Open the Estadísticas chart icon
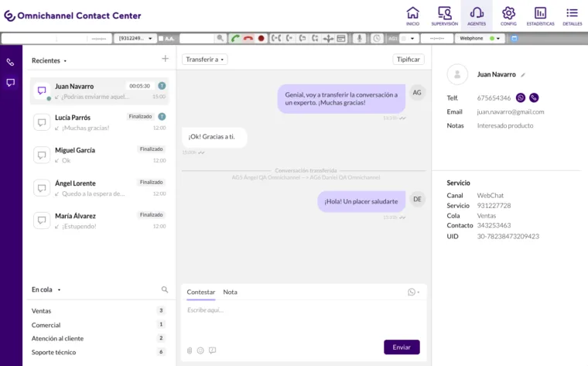Viewport: 588px width, 366px height. tap(540, 15)
